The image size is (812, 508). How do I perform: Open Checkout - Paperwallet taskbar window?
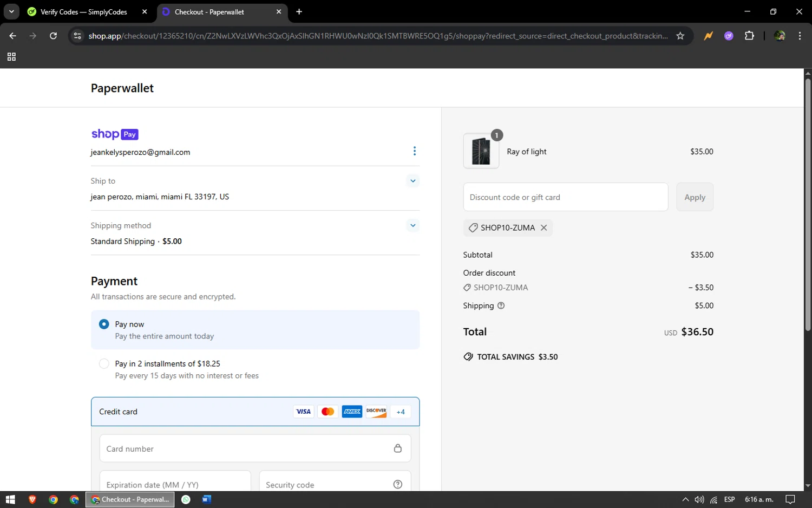[130, 499]
